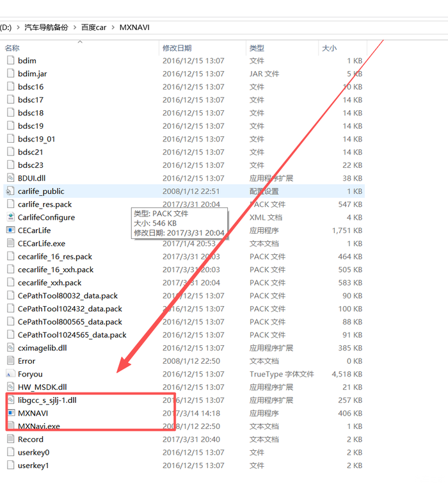Navigate to 百度car folder in address bar
The image size is (448, 486).
click(94, 28)
